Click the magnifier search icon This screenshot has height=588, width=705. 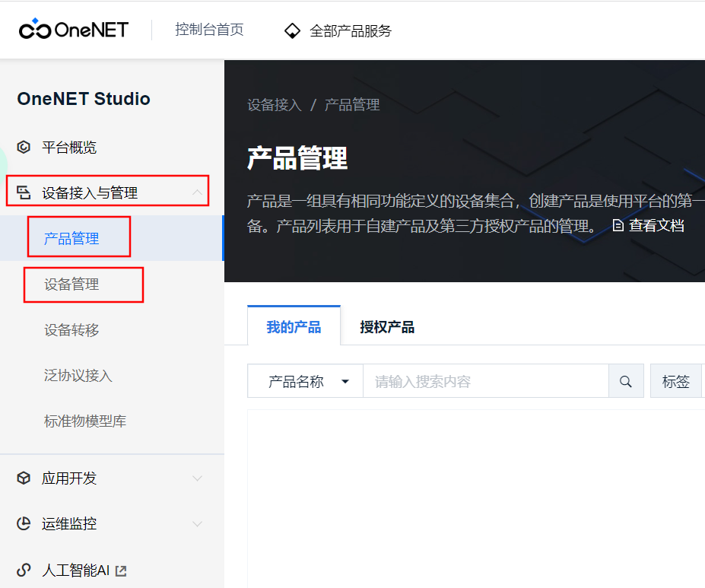[625, 381]
